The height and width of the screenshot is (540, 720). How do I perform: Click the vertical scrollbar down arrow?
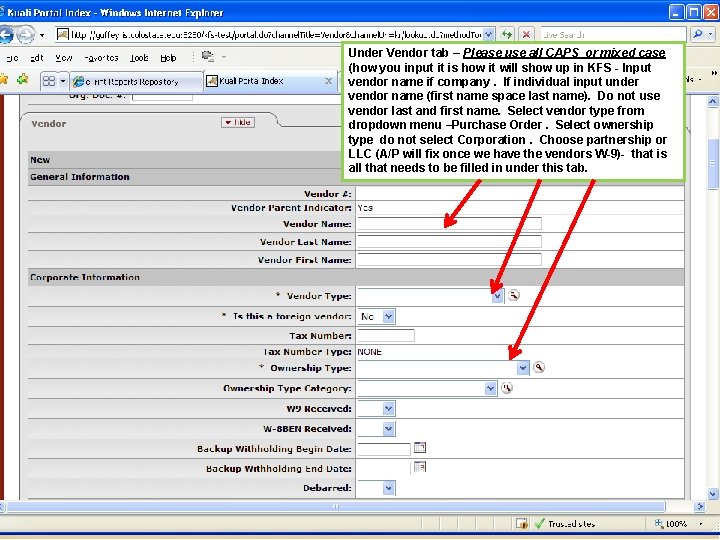713,494
